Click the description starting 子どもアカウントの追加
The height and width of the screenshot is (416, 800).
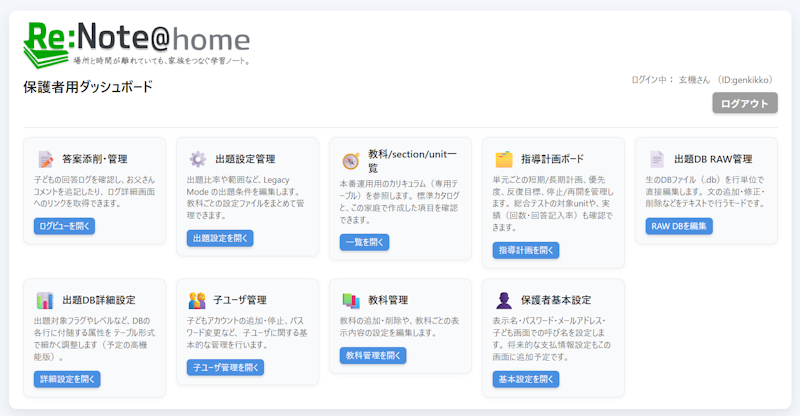(x=247, y=333)
